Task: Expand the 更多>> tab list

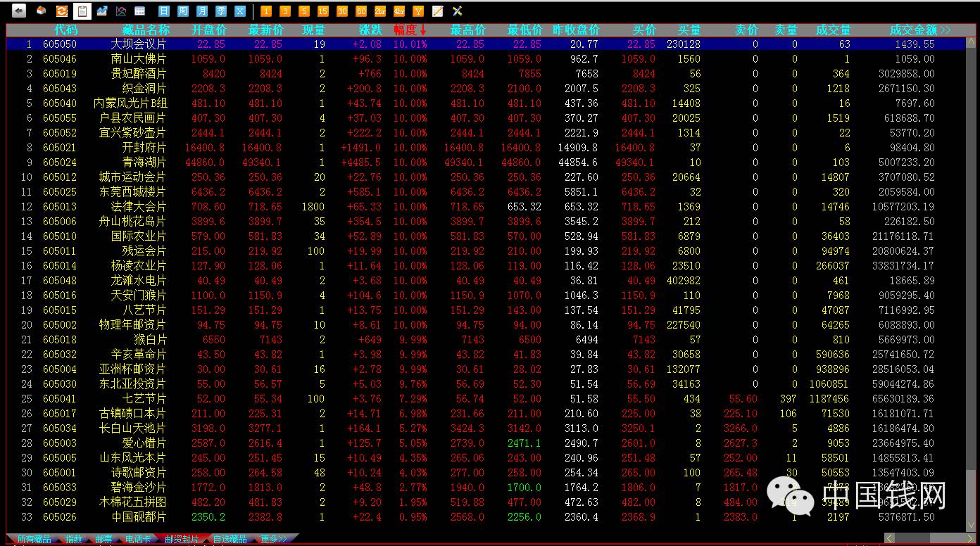Action: coord(274,539)
